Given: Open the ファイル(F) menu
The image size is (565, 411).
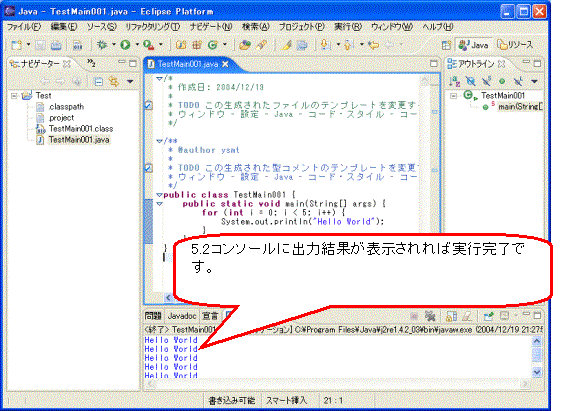Looking at the screenshot, I should 24,27.
